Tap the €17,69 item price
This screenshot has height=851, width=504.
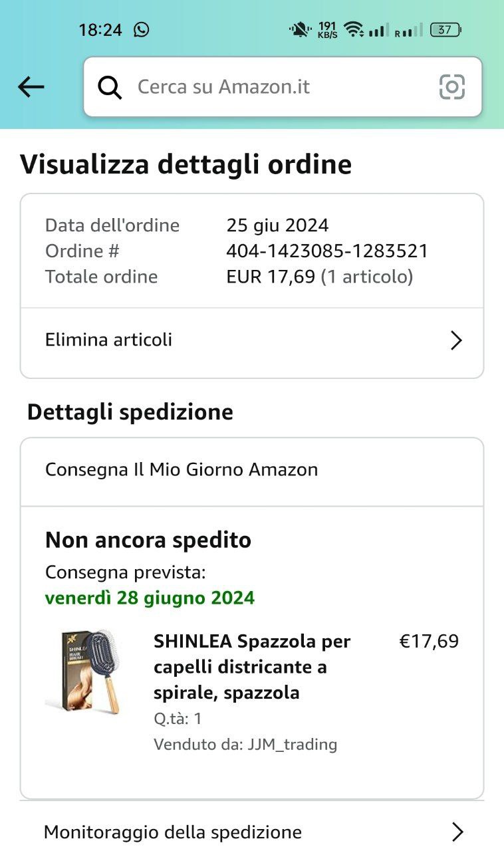pyautogui.click(x=429, y=642)
